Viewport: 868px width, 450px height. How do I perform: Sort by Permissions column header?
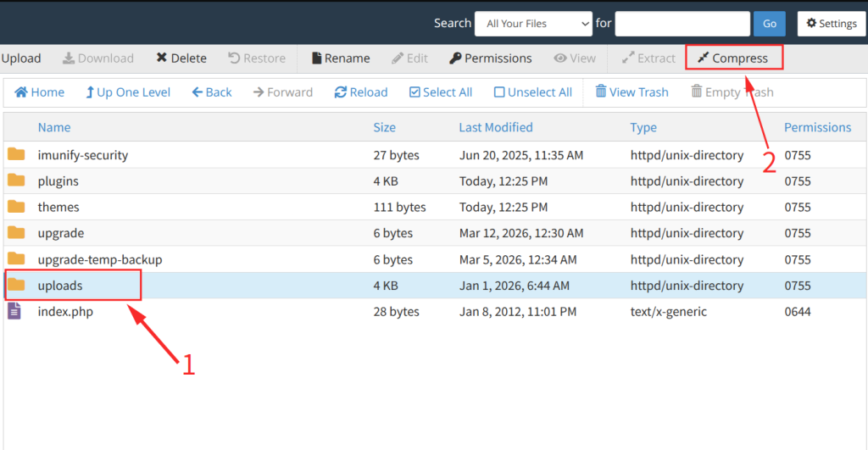(x=817, y=127)
